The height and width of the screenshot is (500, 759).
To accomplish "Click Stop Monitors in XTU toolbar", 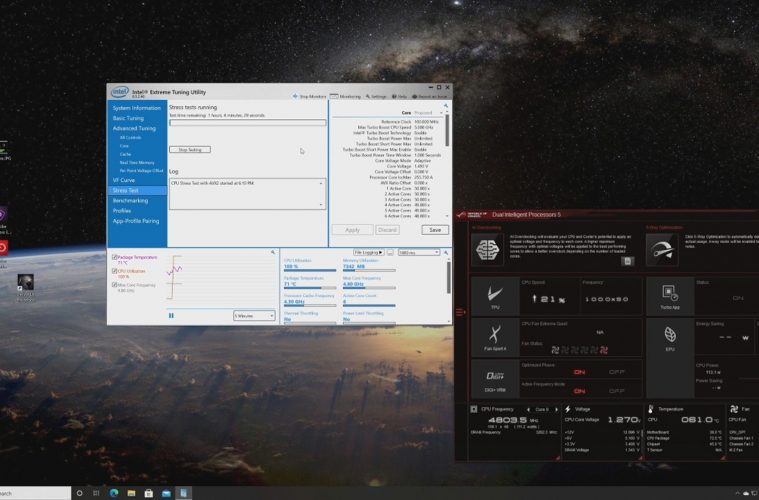I will click(x=309, y=96).
